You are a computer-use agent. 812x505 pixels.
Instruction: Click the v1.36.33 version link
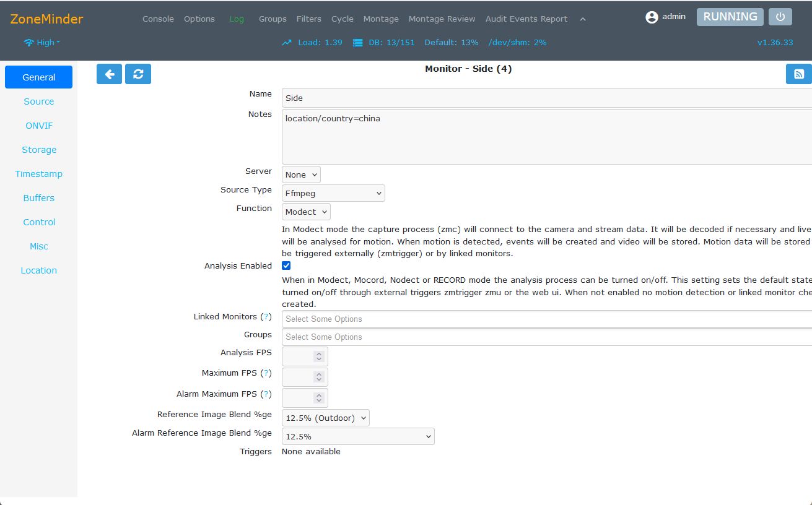(775, 43)
